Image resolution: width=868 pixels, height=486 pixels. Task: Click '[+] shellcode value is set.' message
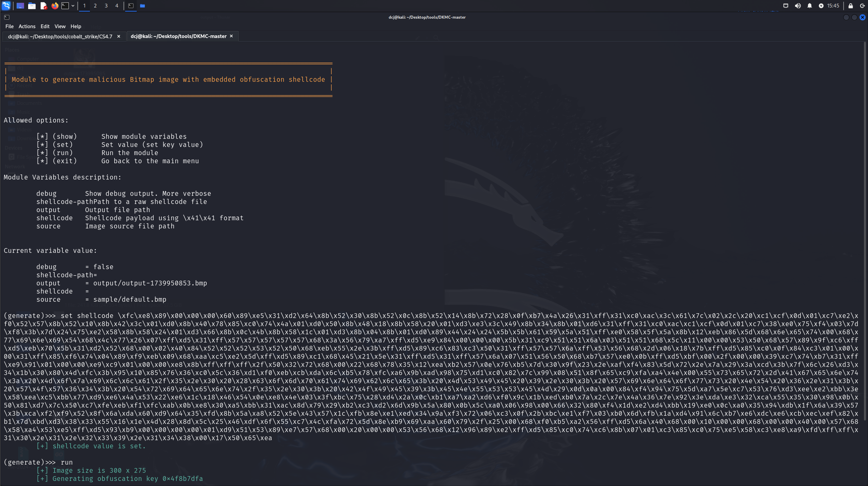(x=91, y=446)
